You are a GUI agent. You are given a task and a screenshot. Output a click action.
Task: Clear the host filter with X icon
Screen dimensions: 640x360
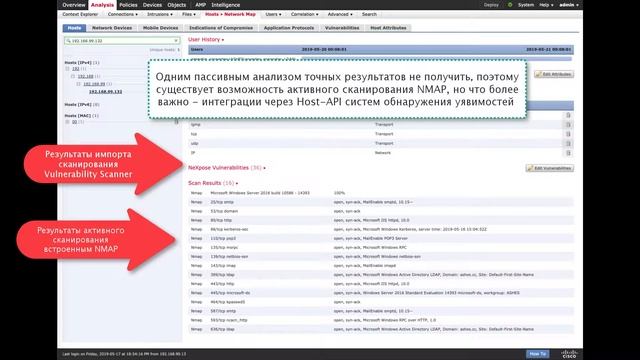click(x=176, y=41)
